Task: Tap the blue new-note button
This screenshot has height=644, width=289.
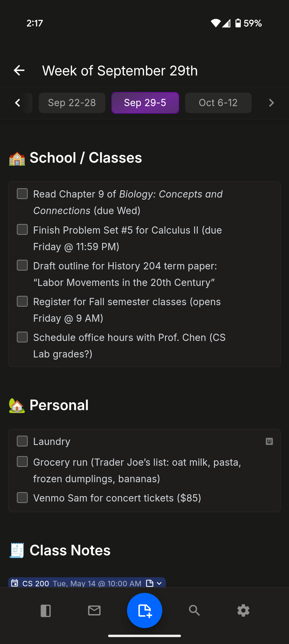Action: pyautogui.click(x=144, y=610)
